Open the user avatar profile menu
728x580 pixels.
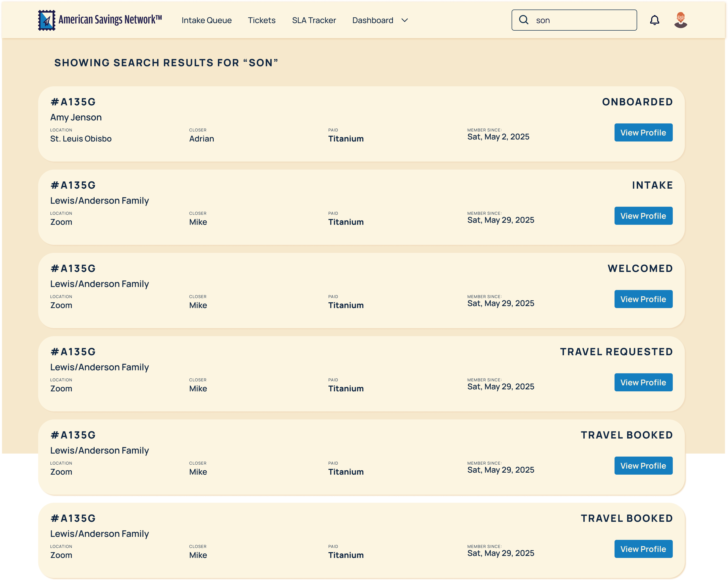click(680, 20)
